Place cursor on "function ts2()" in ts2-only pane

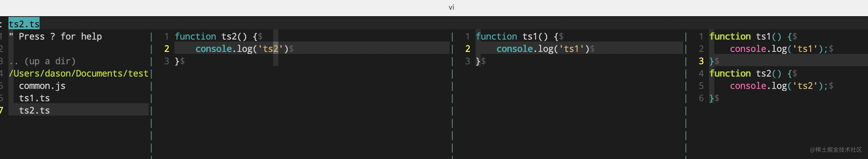point(211,36)
